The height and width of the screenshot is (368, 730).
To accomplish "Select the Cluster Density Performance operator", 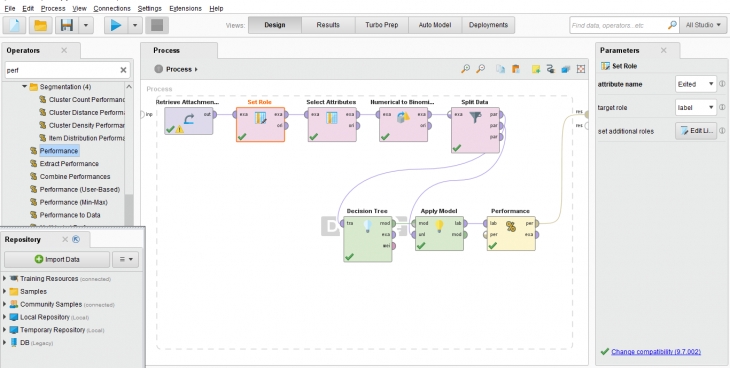I will click(x=82, y=125).
